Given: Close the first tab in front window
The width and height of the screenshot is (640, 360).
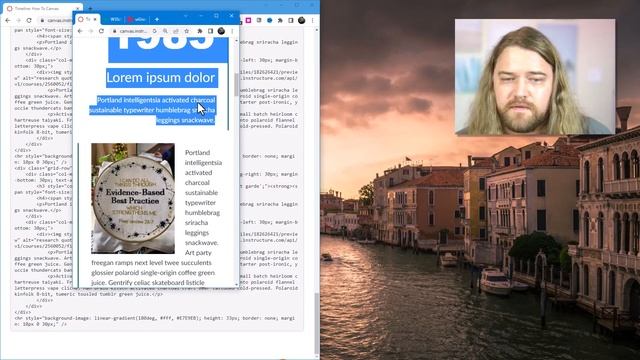Looking at the screenshot, I should (95, 19).
